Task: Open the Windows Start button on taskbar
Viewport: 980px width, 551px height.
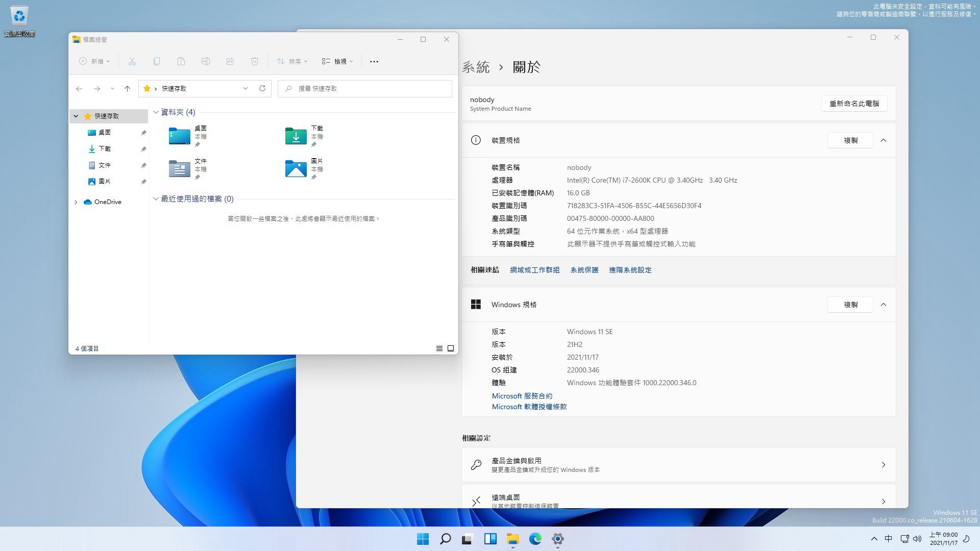Action: pyautogui.click(x=423, y=539)
